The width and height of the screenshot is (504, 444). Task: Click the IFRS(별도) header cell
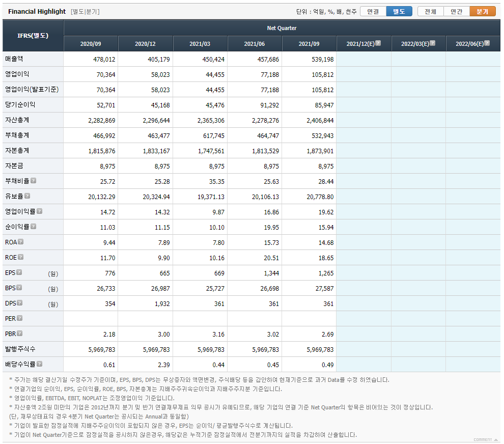(33, 36)
